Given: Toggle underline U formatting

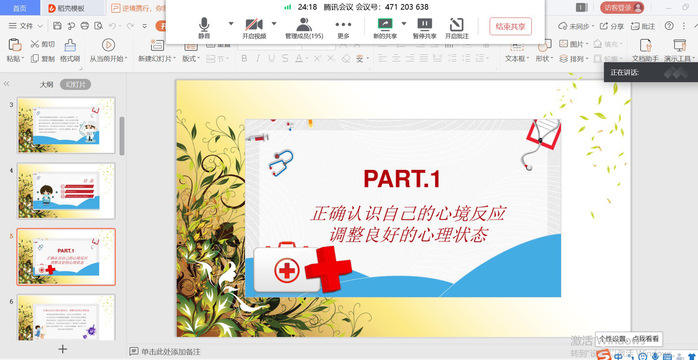Looking at the screenshot, I should [x=272, y=58].
